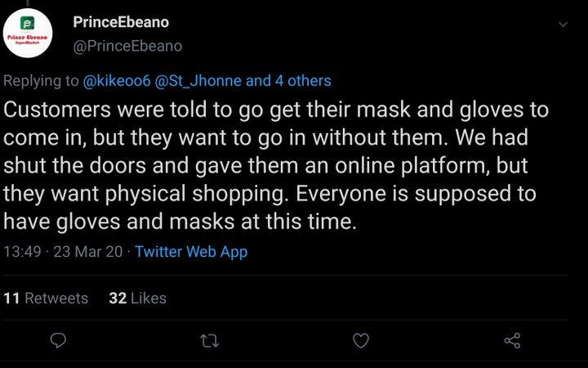
Task: Show the 'and 4 others' recipients
Action: (x=288, y=80)
